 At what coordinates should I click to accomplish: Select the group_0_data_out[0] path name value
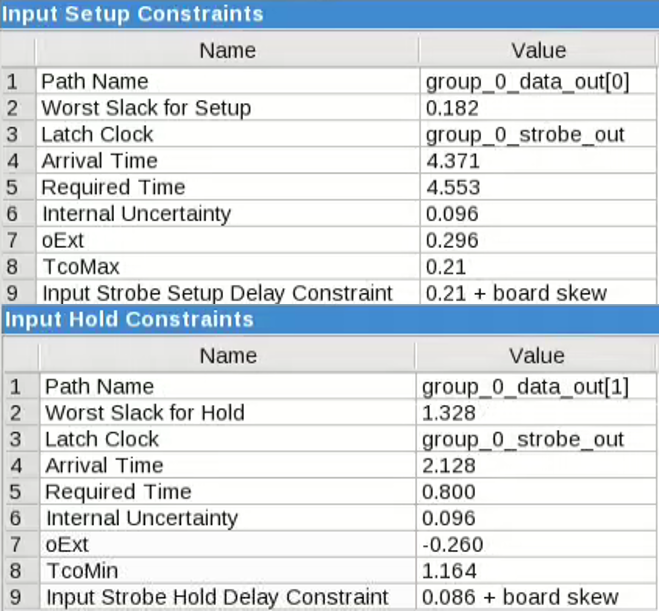pos(527,82)
